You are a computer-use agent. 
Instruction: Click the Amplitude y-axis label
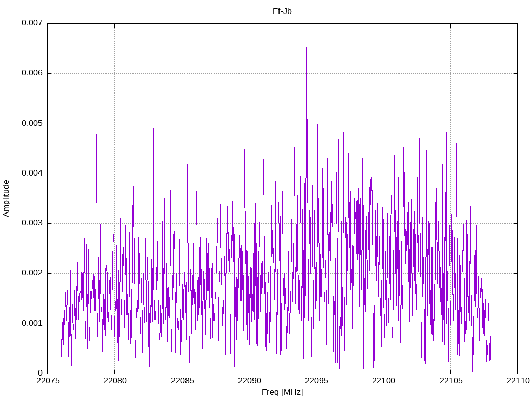(x=6, y=198)
